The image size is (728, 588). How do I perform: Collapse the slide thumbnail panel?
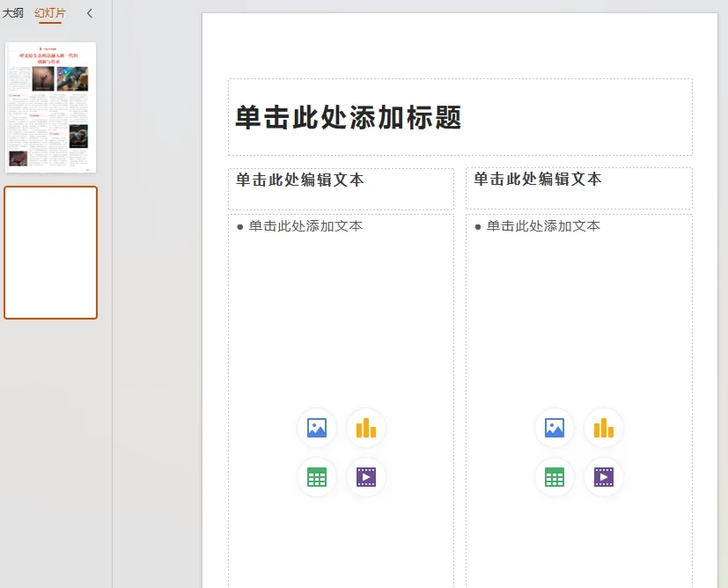click(87, 13)
